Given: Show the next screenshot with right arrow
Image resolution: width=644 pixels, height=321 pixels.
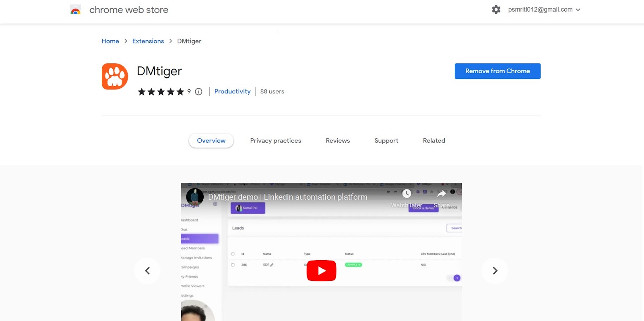Looking at the screenshot, I should coord(495,271).
